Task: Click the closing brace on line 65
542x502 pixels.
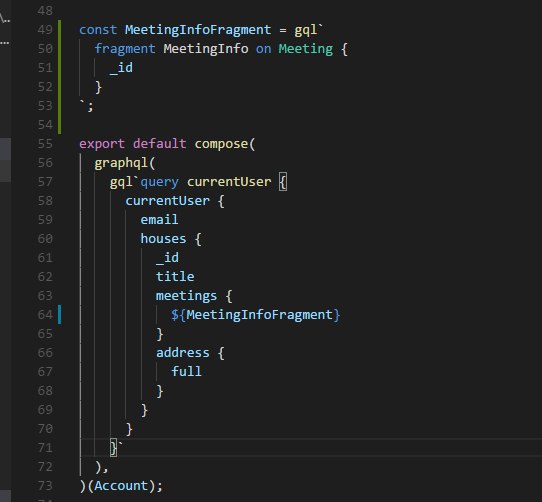Action: tap(160, 334)
